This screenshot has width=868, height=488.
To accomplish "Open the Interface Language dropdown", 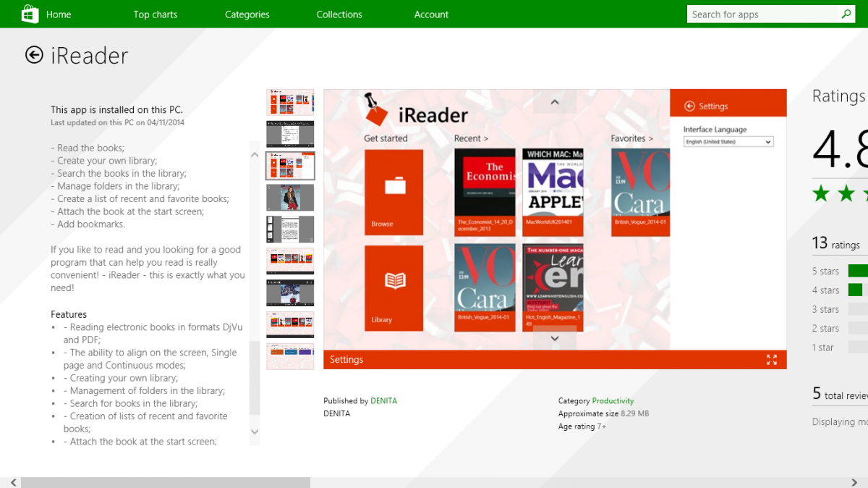I will pyautogui.click(x=728, y=142).
